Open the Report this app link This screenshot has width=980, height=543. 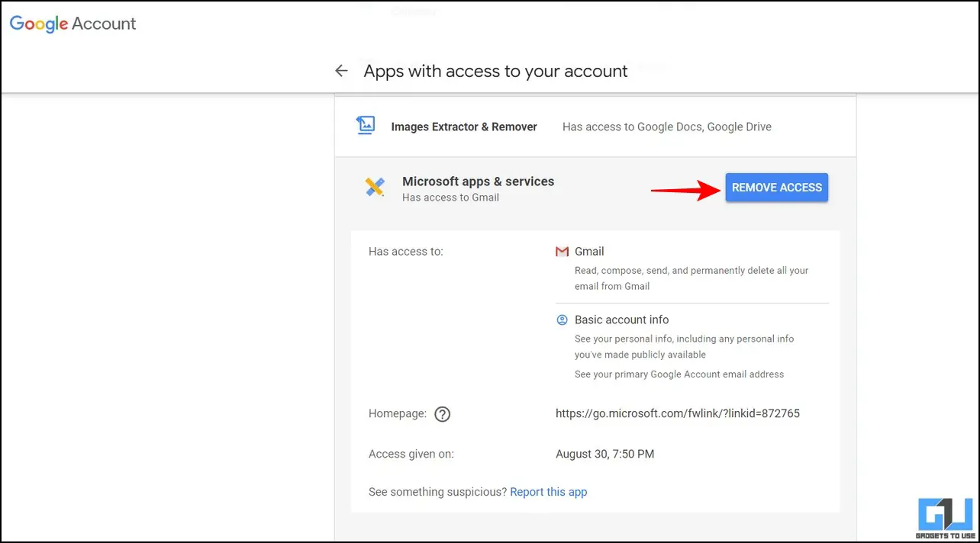coord(549,492)
